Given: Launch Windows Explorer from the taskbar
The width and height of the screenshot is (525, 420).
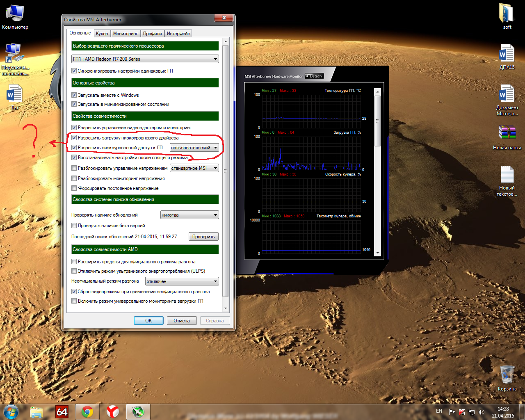Looking at the screenshot, I should [37, 412].
